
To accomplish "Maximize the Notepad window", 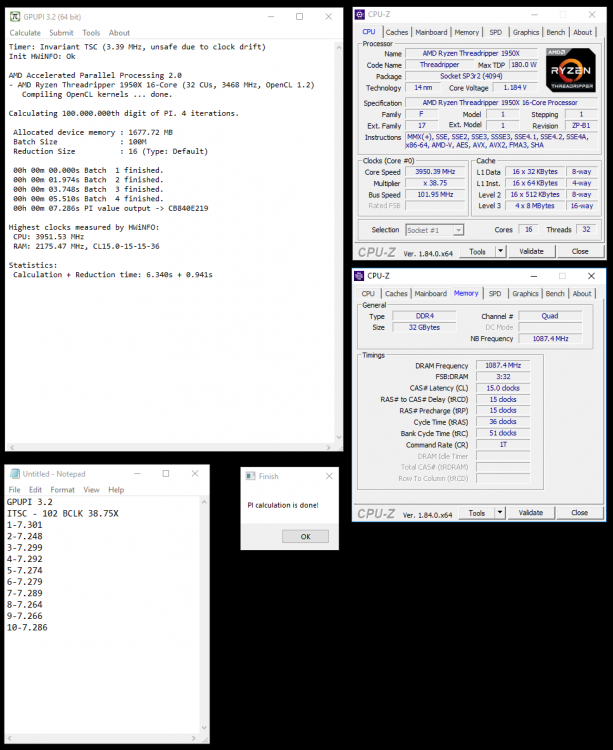I will click(x=166, y=474).
